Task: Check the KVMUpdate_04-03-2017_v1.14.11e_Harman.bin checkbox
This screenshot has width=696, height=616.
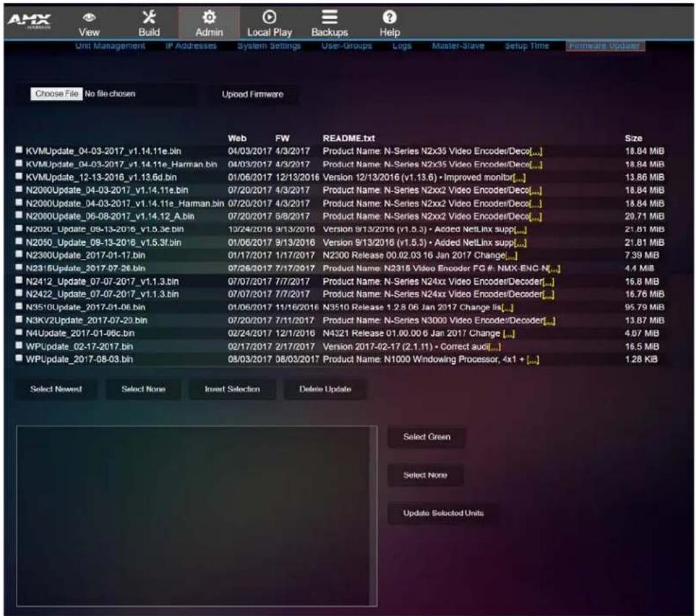Action: pyautogui.click(x=19, y=163)
